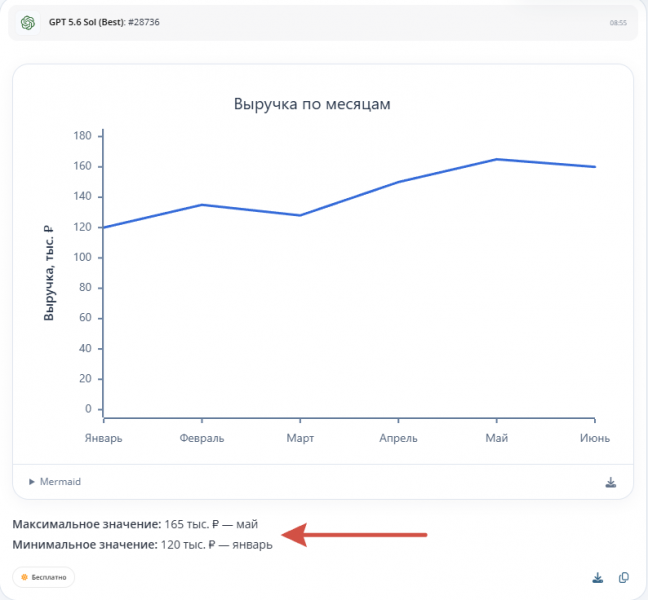Image resolution: width=648 pixels, height=600 pixels.
Task: Click the Май axis label
Action: (497, 438)
